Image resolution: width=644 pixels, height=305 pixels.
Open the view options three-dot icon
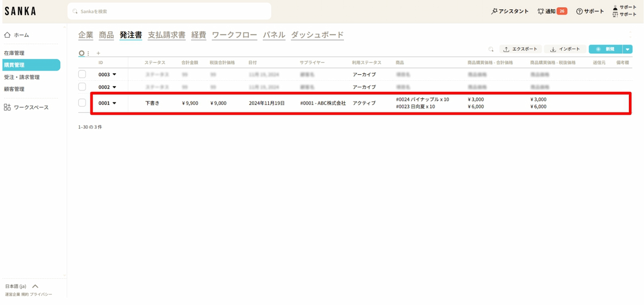coord(88,53)
